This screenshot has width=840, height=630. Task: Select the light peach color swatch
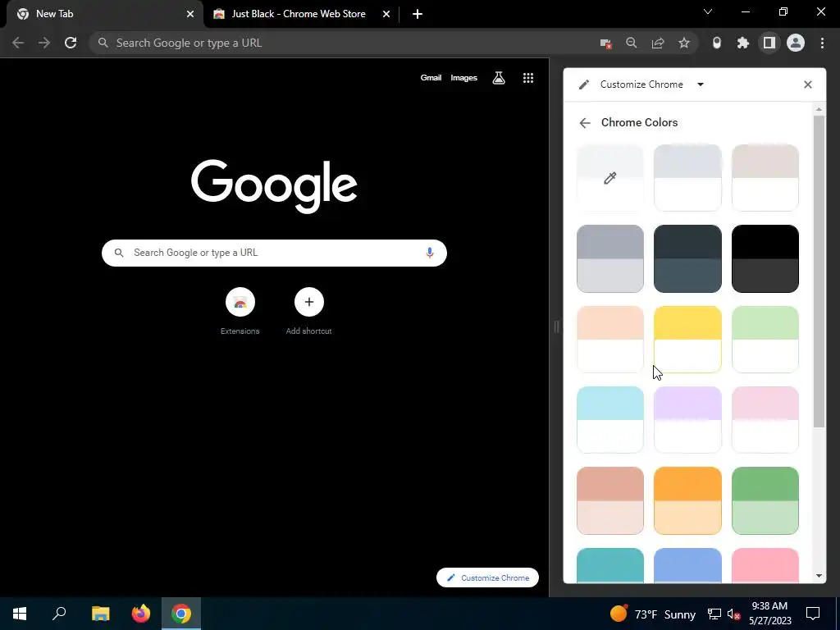pyautogui.click(x=610, y=339)
